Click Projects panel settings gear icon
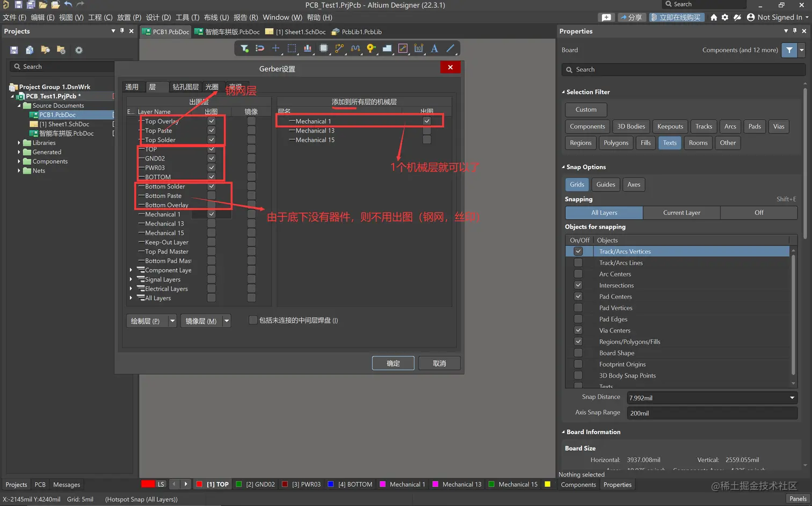 79,50
